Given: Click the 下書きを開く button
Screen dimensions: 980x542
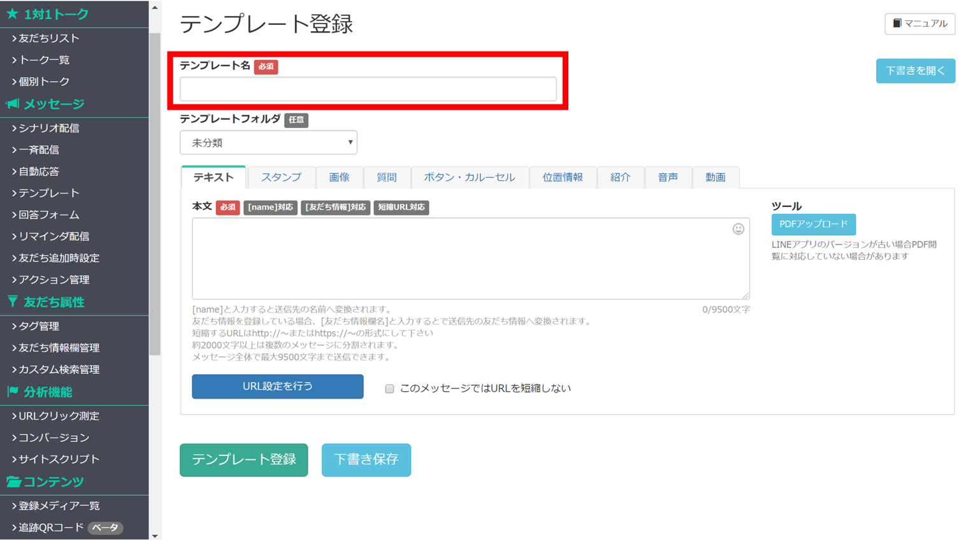Looking at the screenshot, I should point(915,71).
